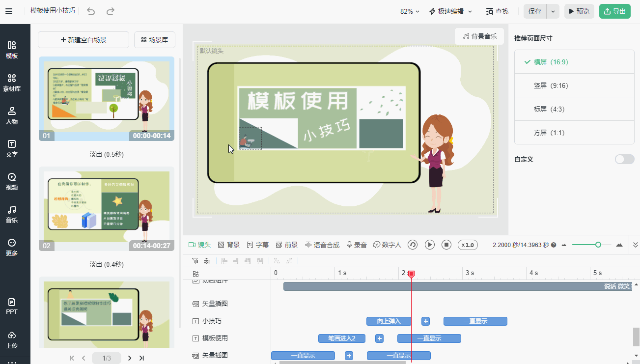Switch to the 语音合成 voice synthesis tab

[x=322, y=245]
